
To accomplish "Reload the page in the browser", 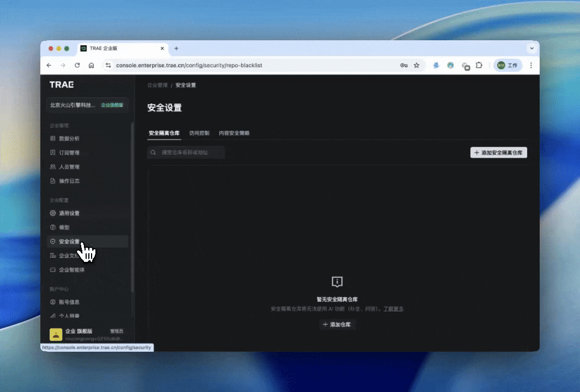I will click(x=77, y=65).
